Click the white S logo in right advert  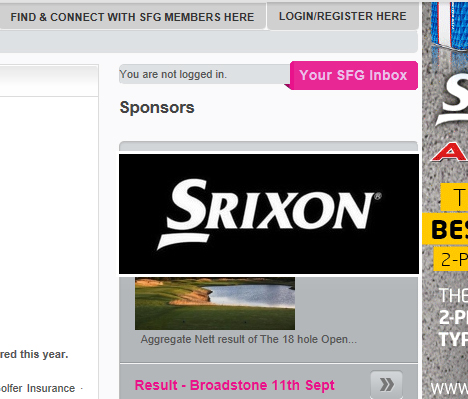point(452,100)
